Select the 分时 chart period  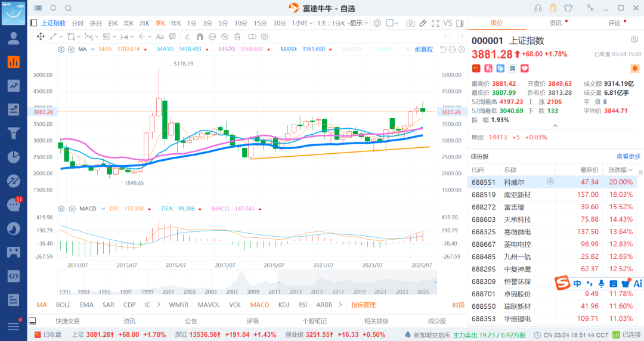click(x=77, y=23)
